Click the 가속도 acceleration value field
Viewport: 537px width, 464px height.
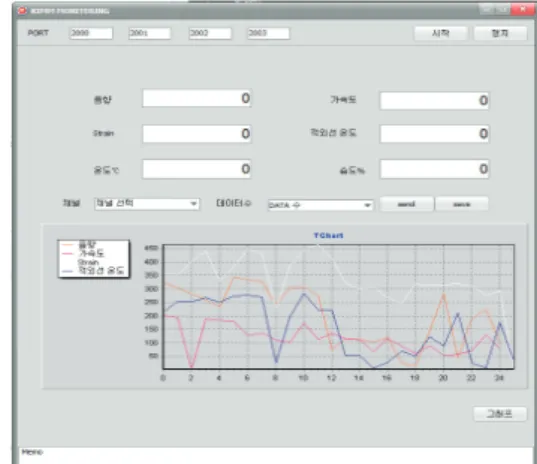pos(434,101)
